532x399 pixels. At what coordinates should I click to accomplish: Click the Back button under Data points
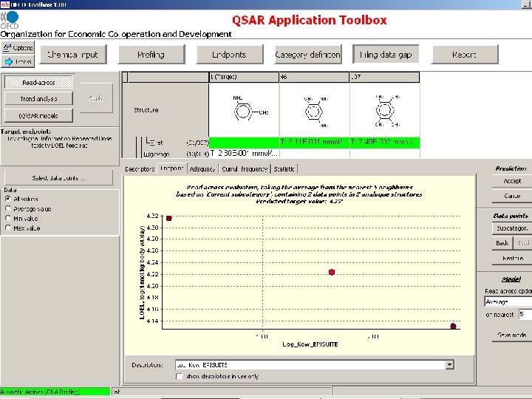[x=502, y=243]
